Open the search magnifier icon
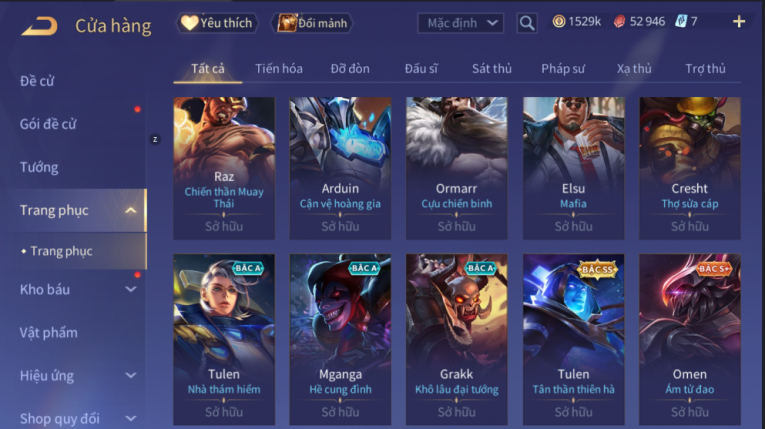 [526, 23]
